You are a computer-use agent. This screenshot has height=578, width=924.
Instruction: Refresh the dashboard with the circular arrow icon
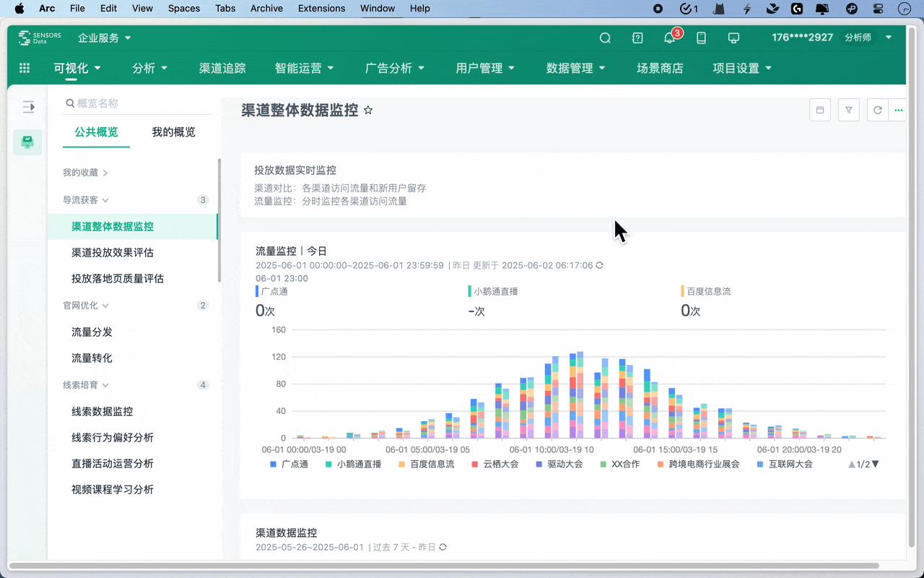tap(877, 110)
